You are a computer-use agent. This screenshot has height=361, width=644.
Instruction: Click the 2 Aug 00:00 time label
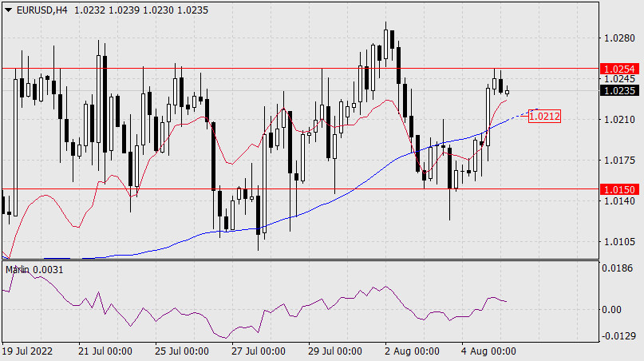[x=412, y=351]
